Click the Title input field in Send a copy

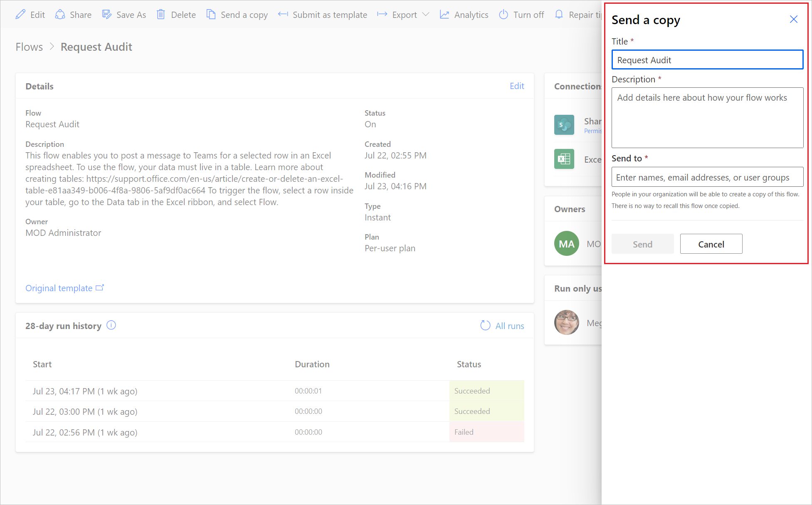[707, 59]
